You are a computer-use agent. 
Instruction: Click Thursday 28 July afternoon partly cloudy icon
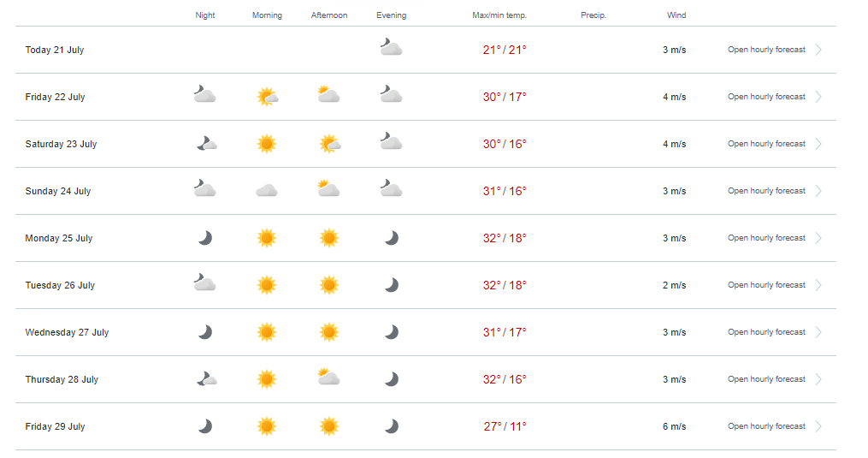[329, 377]
